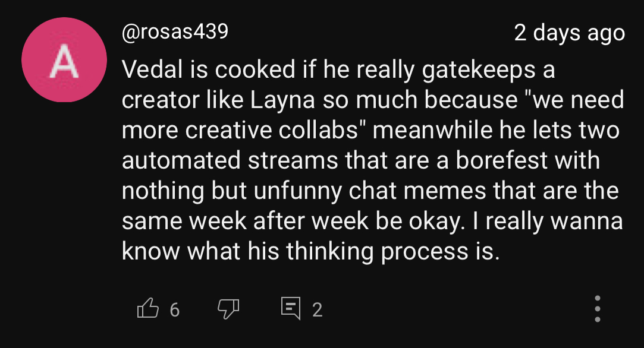Like the comment with thumbs-up icon
Viewport: 644px width, 348px height.
148,309
